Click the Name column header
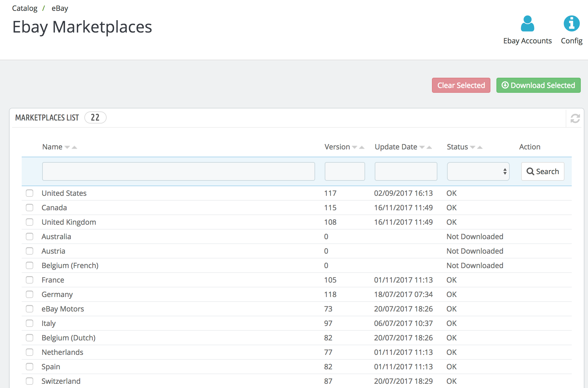The image size is (588, 388). point(52,147)
